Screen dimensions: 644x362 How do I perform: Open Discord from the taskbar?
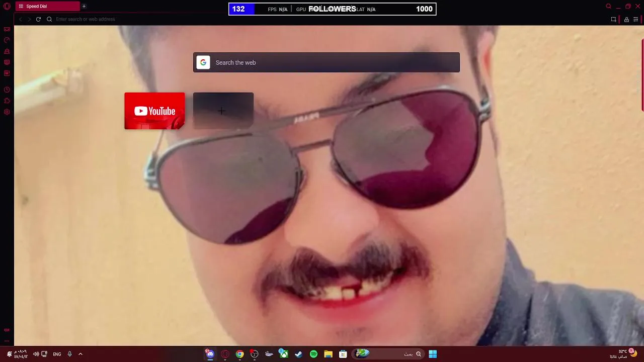210,354
